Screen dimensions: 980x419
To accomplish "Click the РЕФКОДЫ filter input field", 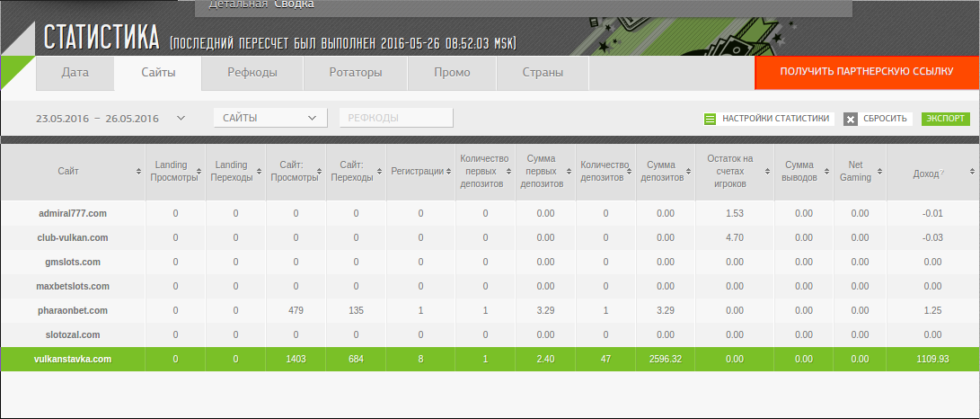I will click(396, 118).
